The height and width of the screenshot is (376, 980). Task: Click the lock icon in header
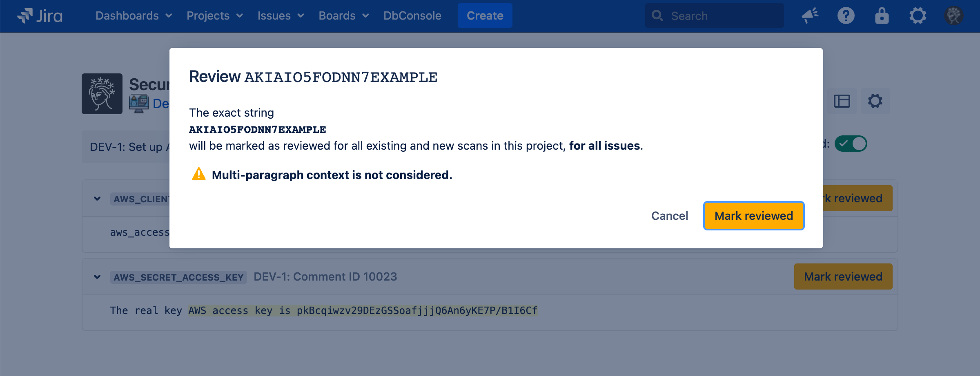click(882, 16)
